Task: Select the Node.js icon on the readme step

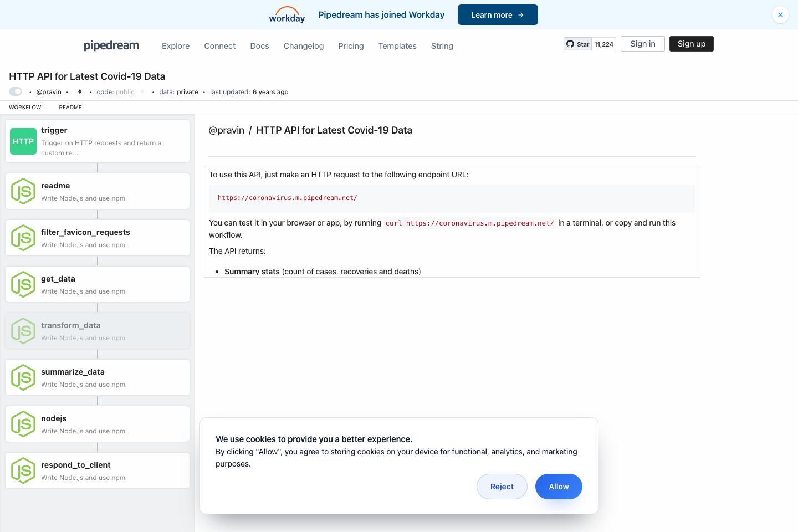Action: click(23, 191)
